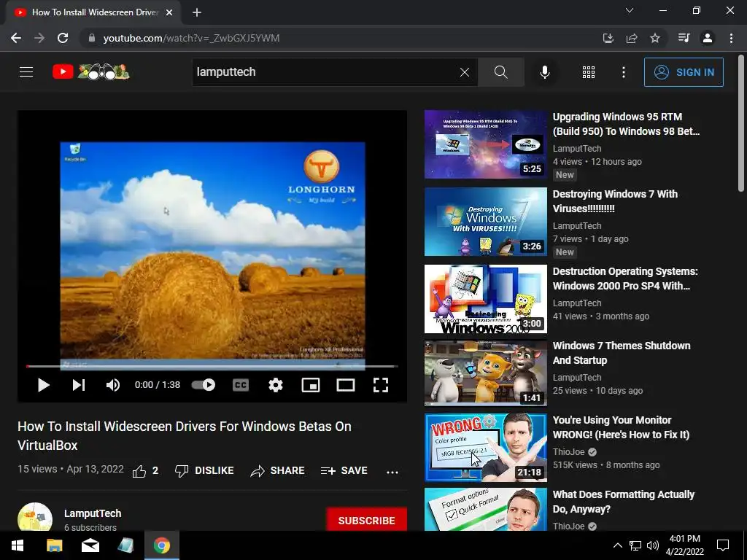Open LamputTech channel avatar

tap(35, 518)
